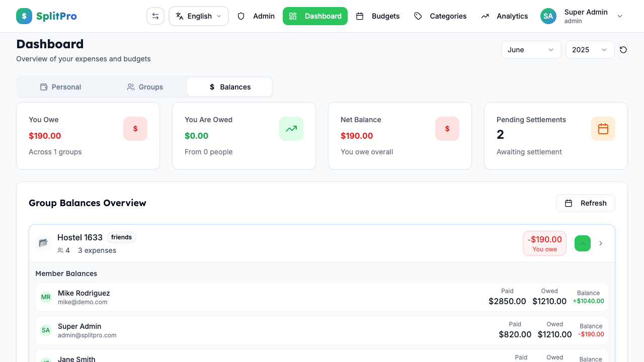The height and width of the screenshot is (362, 644).
Task: Click the reset icon beside the year selector
Action: tap(623, 50)
